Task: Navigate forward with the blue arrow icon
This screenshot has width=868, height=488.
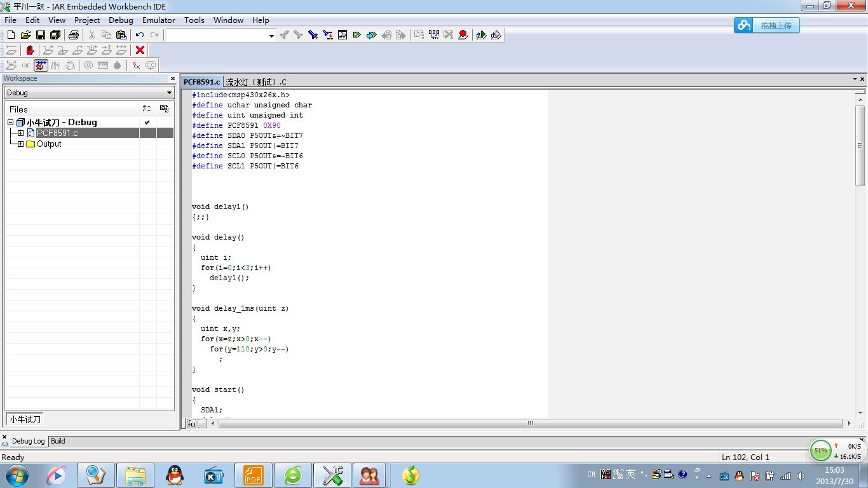Action: click(x=372, y=35)
